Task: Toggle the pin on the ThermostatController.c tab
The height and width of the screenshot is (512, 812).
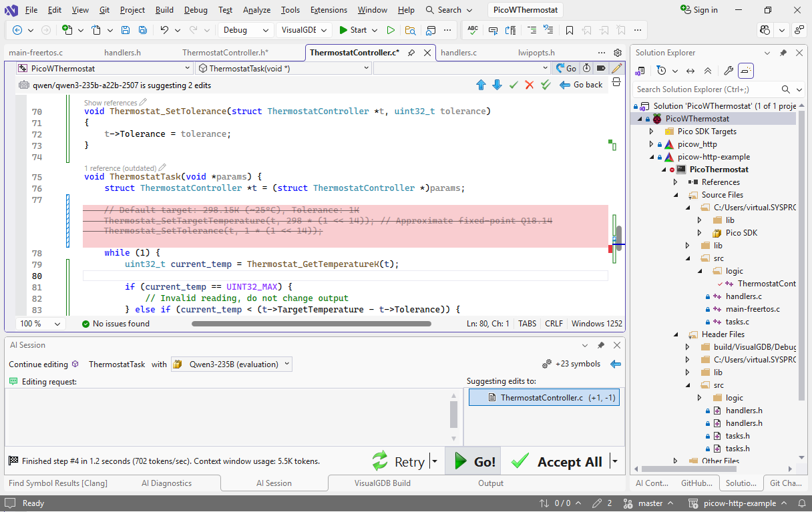Action: (x=412, y=53)
